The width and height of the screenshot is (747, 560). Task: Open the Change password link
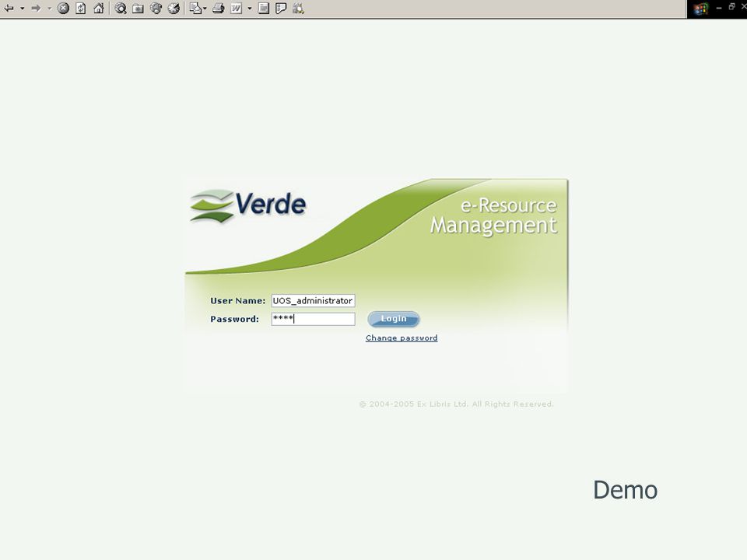pyautogui.click(x=402, y=338)
